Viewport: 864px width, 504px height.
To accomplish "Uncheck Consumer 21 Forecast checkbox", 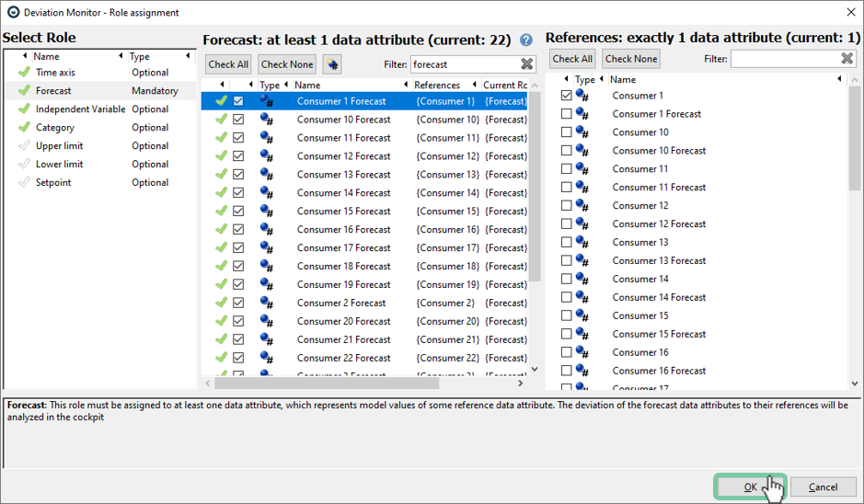I will click(x=238, y=339).
